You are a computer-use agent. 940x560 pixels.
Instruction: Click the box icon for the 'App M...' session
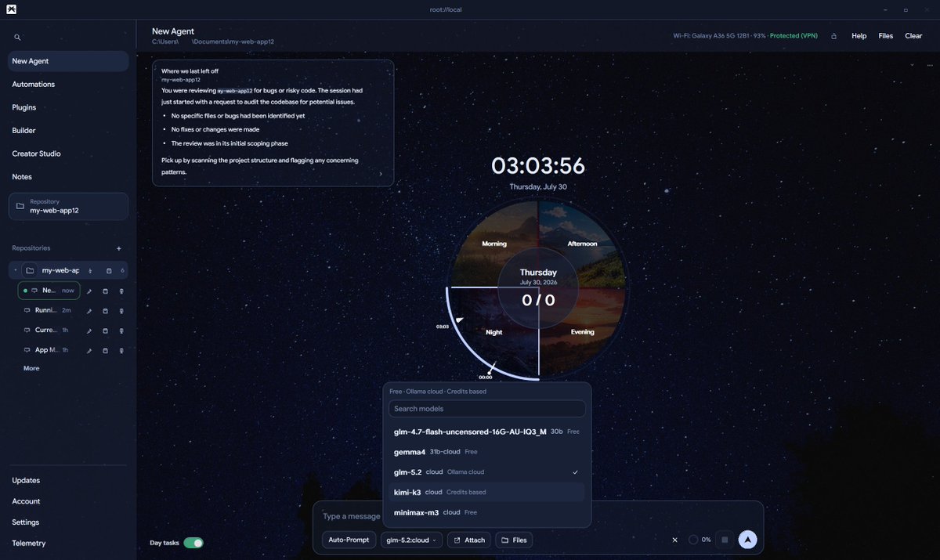pos(106,350)
